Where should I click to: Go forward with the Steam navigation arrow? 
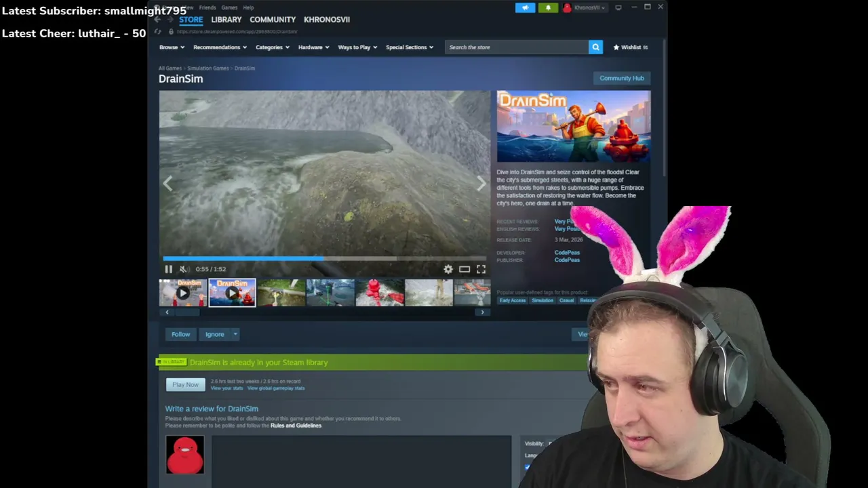tap(169, 20)
